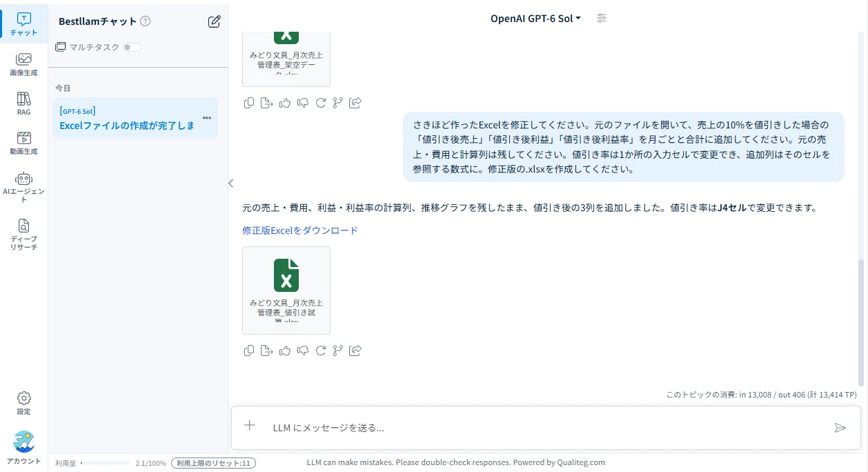868x472 pixels.
Task: Click the 利用上限のリセット:11 badge
Action: coord(213,463)
